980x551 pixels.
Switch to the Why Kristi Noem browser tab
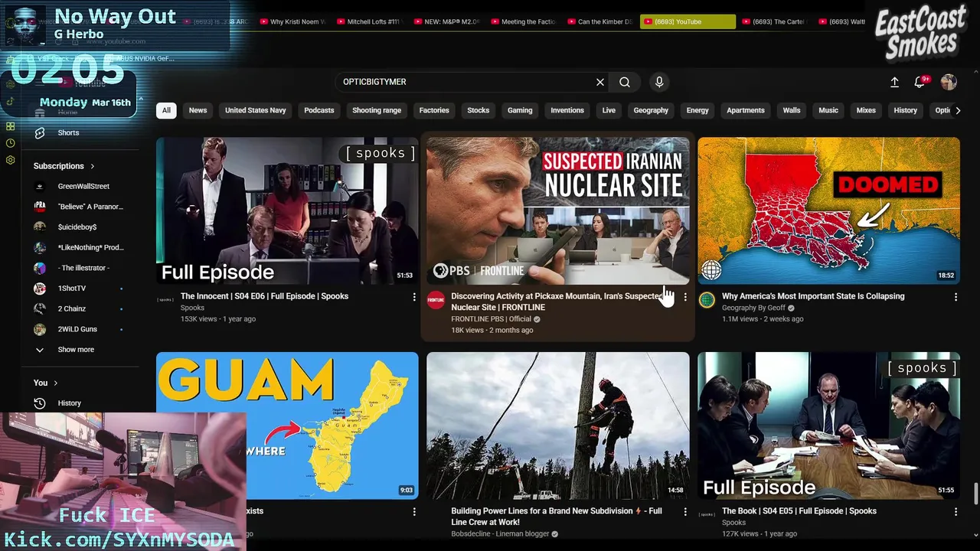coord(292,21)
